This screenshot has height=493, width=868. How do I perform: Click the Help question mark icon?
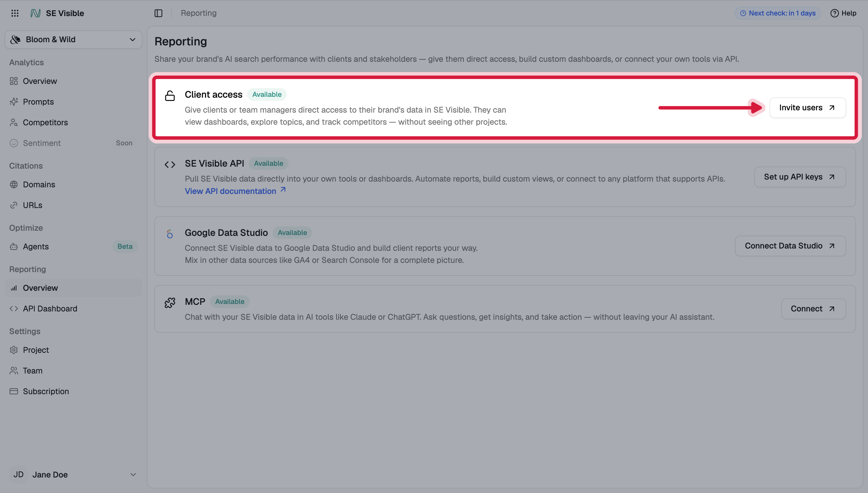(x=834, y=13)
